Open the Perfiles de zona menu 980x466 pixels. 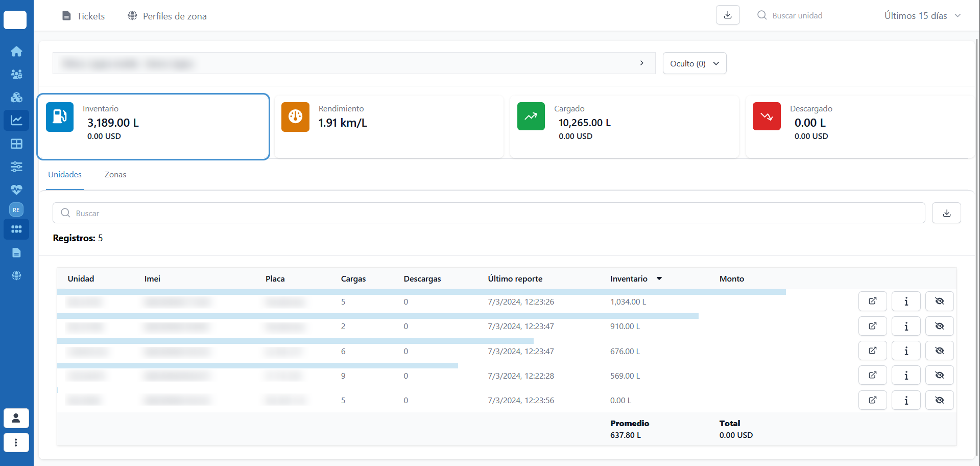[x=167, y=16]
